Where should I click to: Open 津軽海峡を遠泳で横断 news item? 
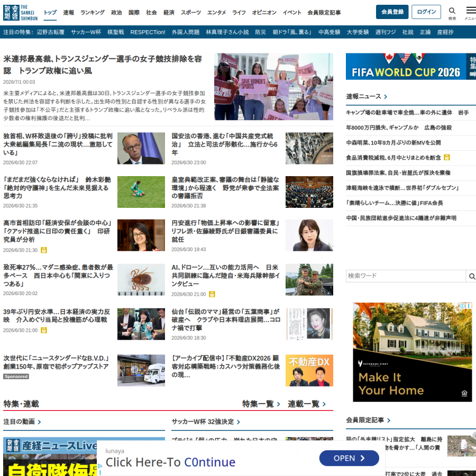pos(402,188)
